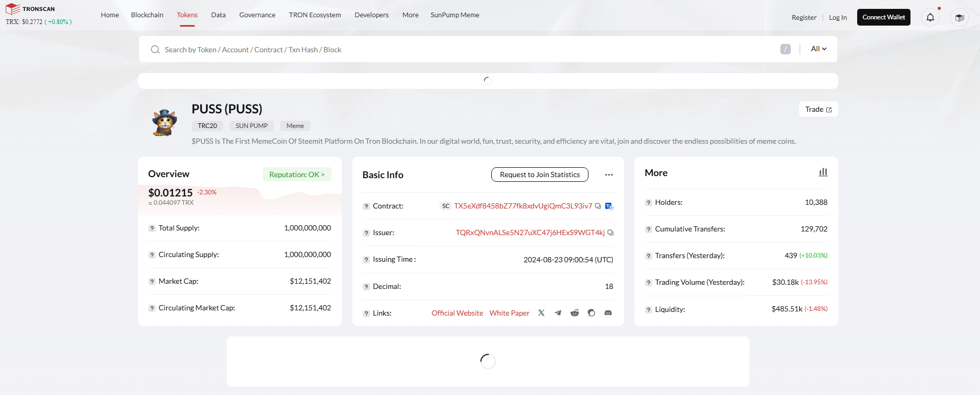Open the Data menu
The height and width of the screenshot is (395, 980).
(218, 15)
